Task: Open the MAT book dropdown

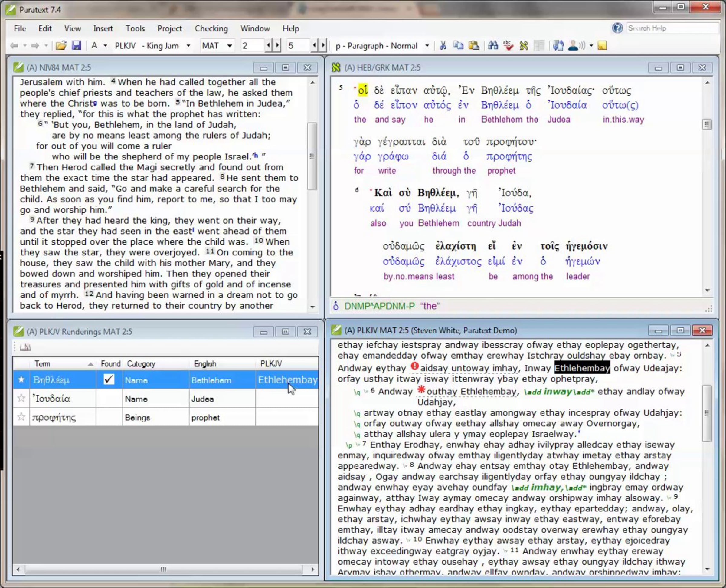Action: 230,45
